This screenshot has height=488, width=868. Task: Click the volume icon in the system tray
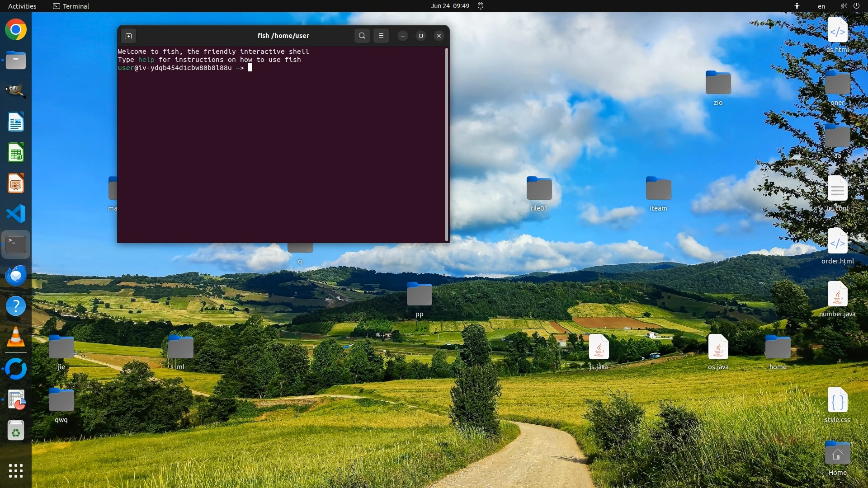click(x=844, y=6)
